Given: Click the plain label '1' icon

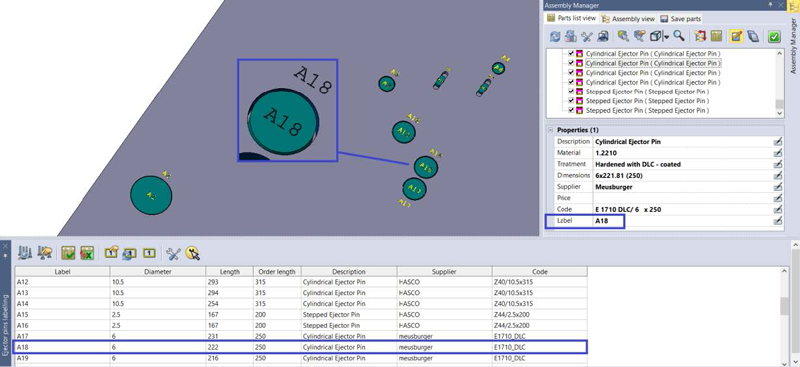Looking at the screenshot, I should pos(149,252).
